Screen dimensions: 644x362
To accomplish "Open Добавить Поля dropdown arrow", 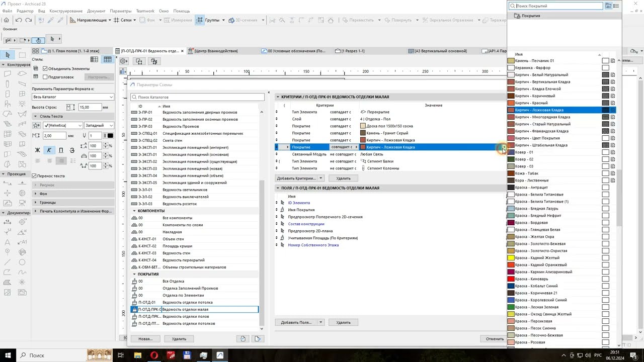I will tap(321, 322).
